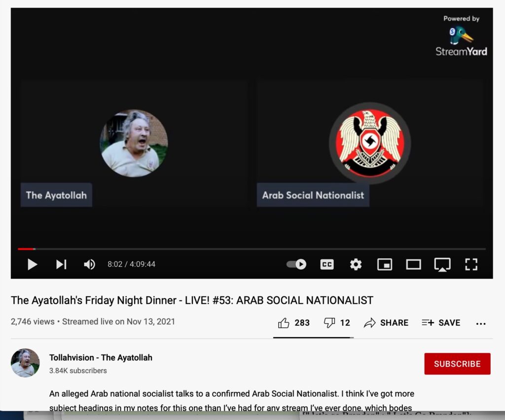The width and height of the screenshot is (505, 420).
Task: Skip to the next video
Action: [x=61, y=265]
